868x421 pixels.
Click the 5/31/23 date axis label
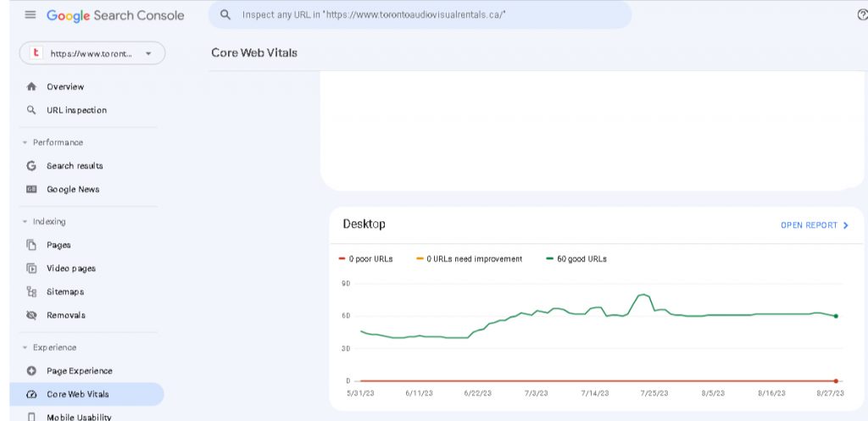360,393
